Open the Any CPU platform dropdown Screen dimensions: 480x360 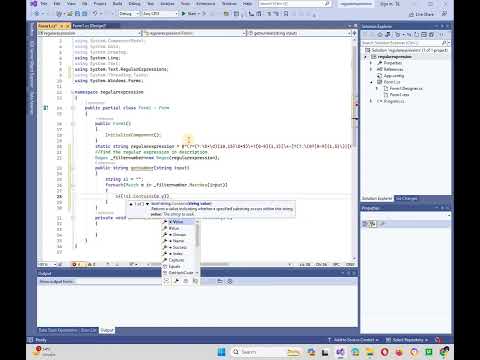(x=160, y=14)
